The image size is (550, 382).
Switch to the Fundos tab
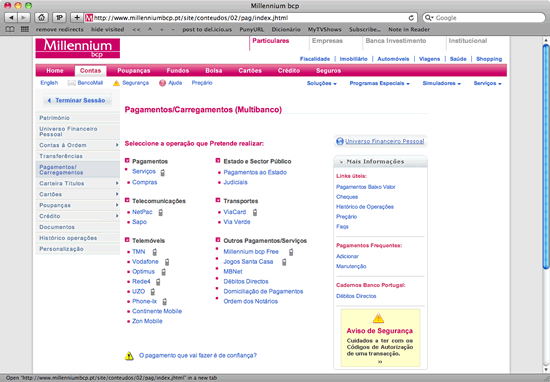pyautogui.click(x=178, y=71)
